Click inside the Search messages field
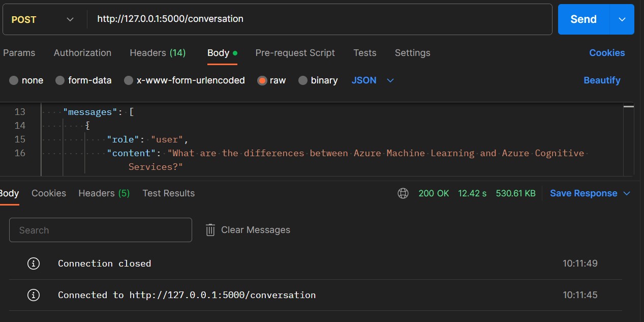 click(x=100, y=230)
